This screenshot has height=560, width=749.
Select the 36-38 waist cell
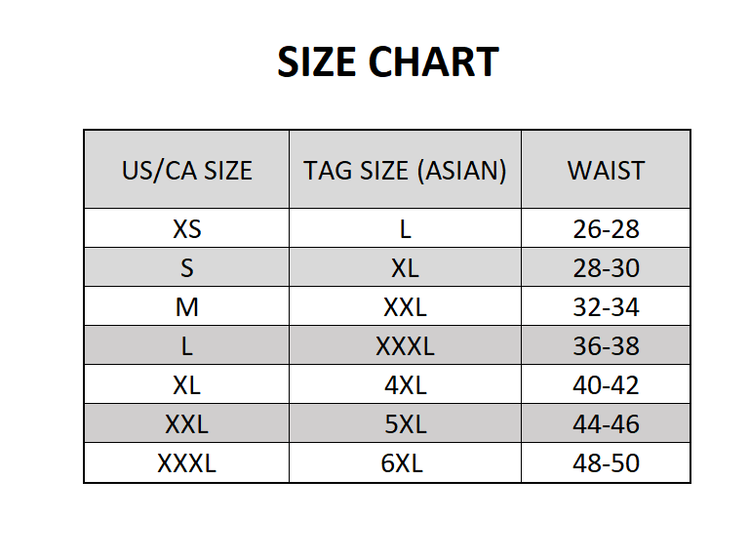606,345
